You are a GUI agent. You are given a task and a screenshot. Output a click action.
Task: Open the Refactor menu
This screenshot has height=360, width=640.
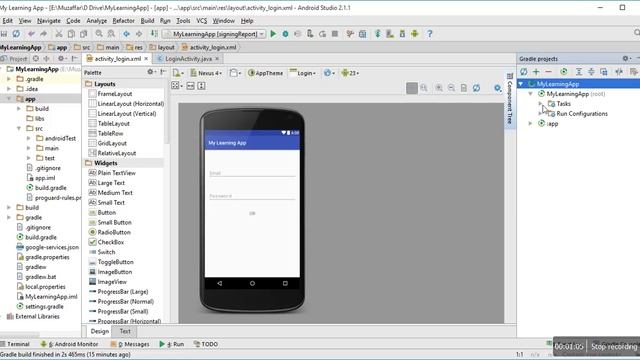click(123, 20)
